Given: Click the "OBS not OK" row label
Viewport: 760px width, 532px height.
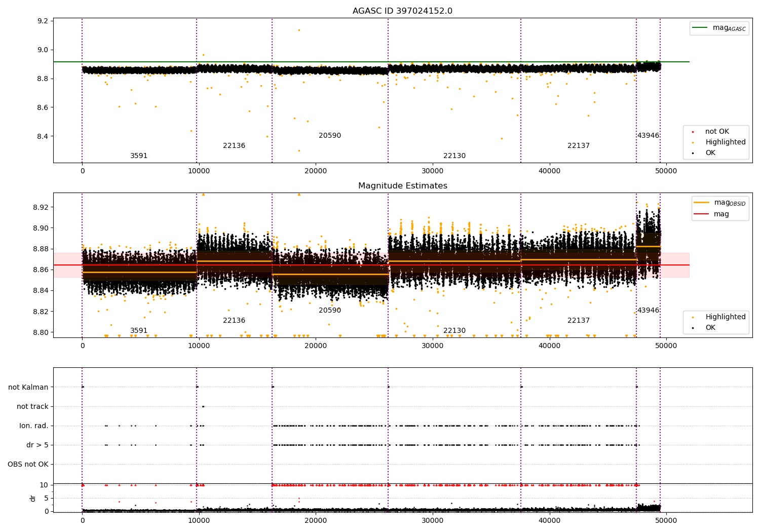Looking at the screenshot, I should point(28,465).
